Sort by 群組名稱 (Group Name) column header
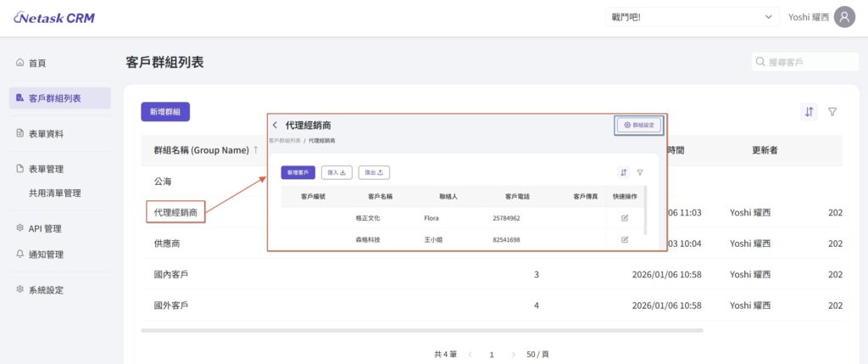This screenshot has height=364, width=868. click(200, 150)
